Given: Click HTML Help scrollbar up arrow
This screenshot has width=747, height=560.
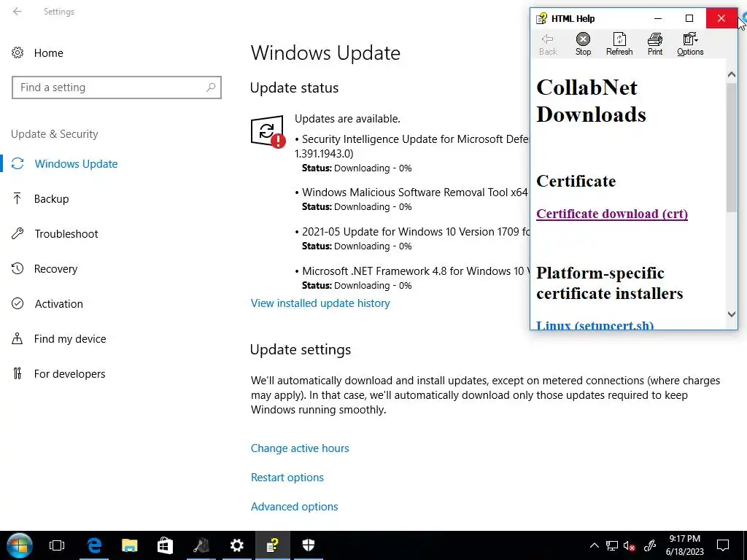Looking at the screenshot, I should click(x=732, y=75).
